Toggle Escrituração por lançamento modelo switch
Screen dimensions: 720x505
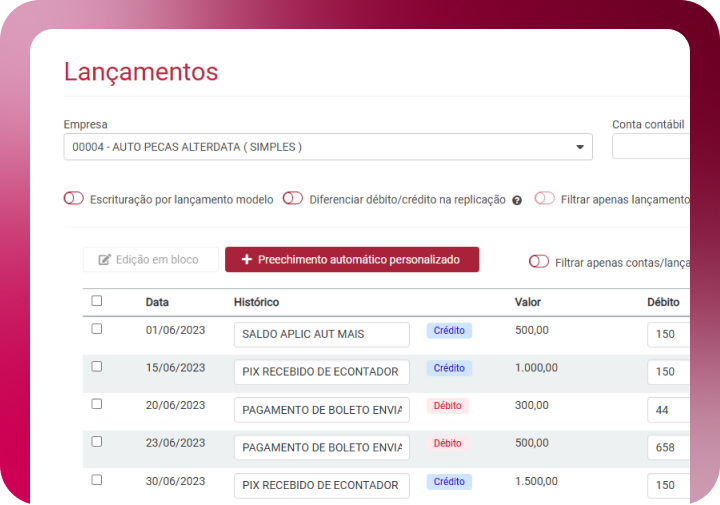tap(73, 198)
